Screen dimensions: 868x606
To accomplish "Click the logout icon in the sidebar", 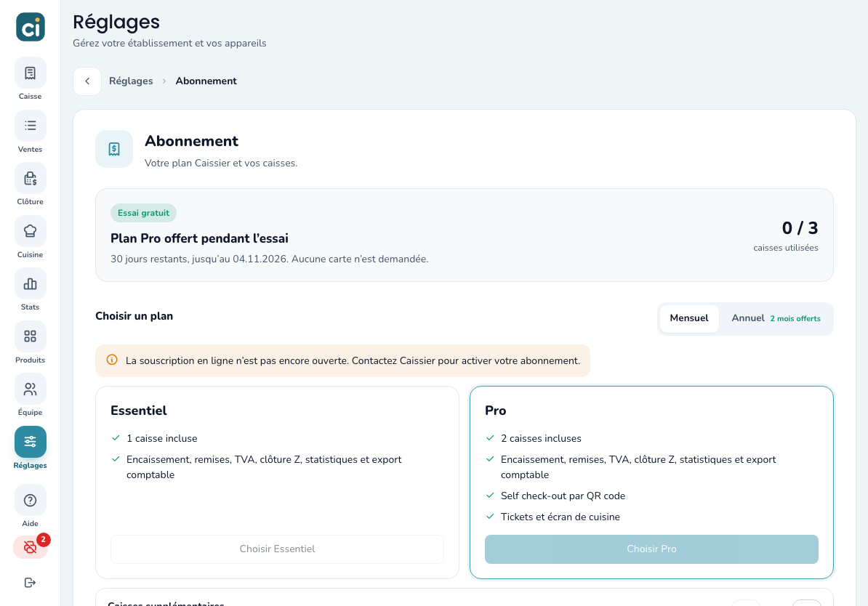I will [31, 582].
